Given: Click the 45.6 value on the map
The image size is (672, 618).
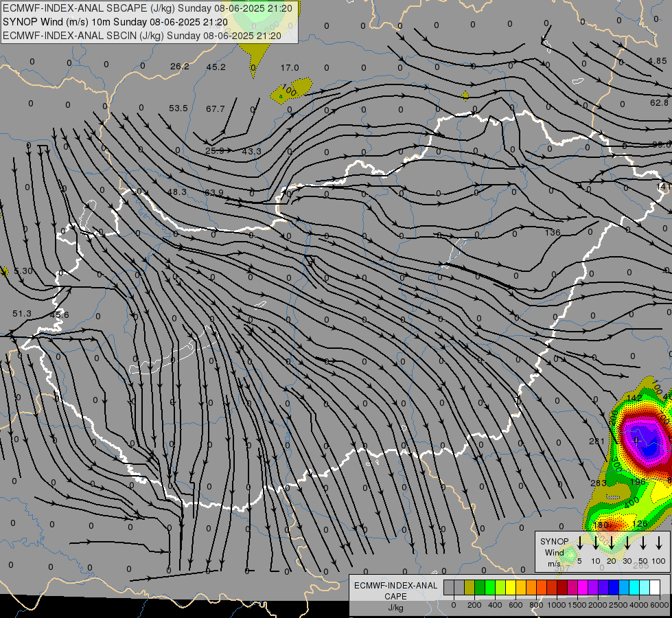Looking at the screenshot, I should click(59, 314).
